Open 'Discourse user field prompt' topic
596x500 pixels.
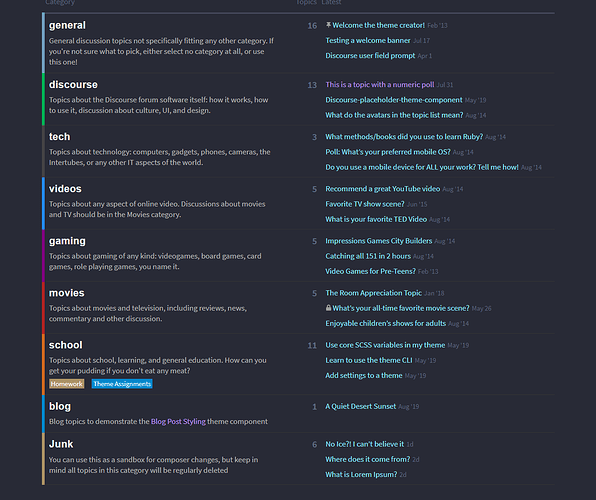click(370, 56)
